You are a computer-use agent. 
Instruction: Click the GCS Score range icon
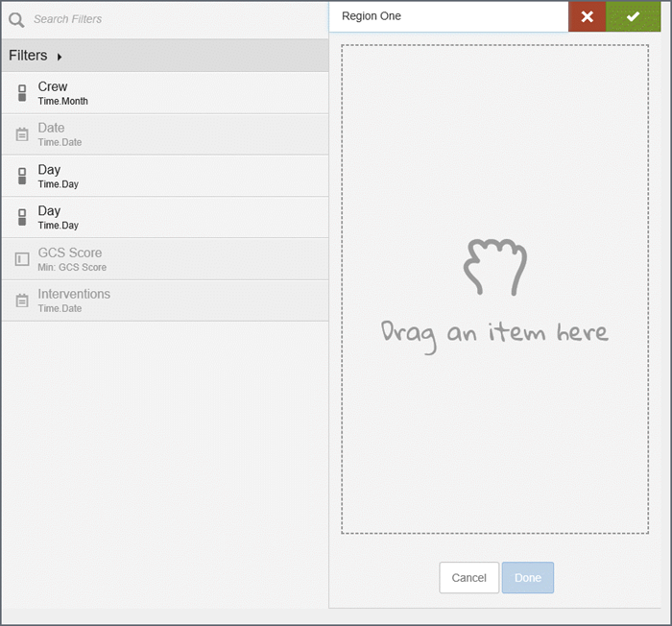point(22,259)
